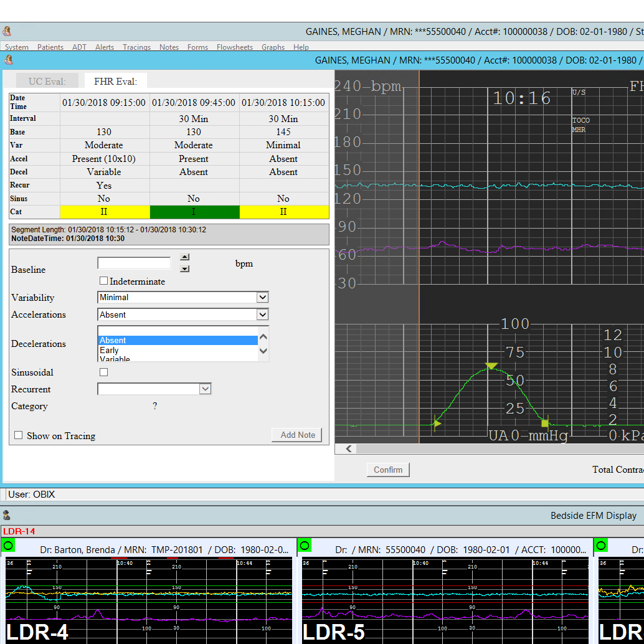This screenshot has height=644, width=644.
Task: Click the green status circle on the rightmost bedside display
Action: (x=601, y=545)
